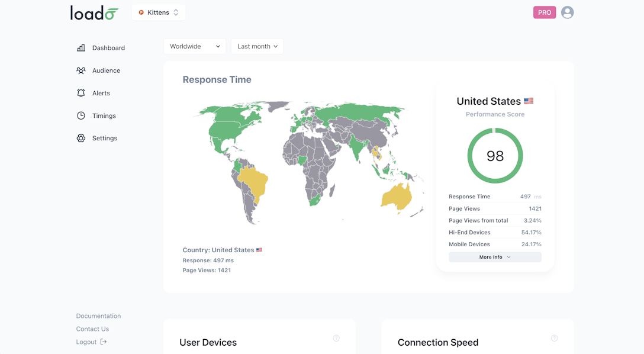The image size is (644, 354).
Task: Click the loado logo
Action: 94,13
